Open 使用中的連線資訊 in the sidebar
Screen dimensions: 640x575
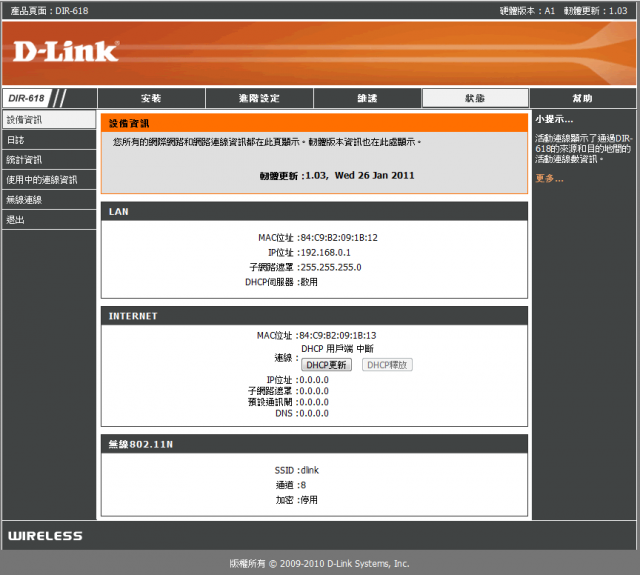coord(49,180)
